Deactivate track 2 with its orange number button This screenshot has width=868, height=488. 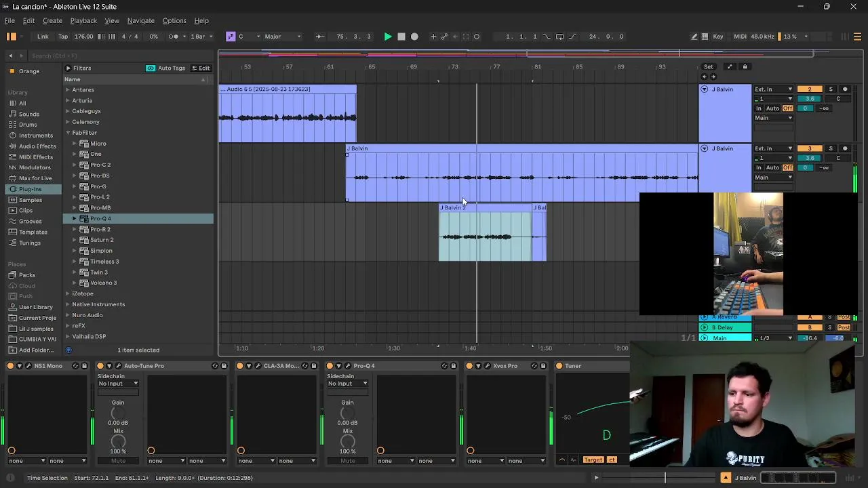809,89
